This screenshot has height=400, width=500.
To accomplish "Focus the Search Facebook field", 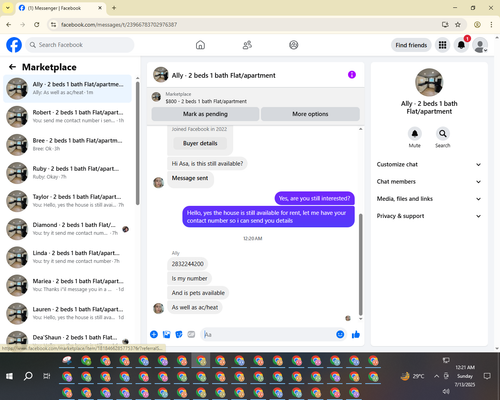I will coord(80,45).
